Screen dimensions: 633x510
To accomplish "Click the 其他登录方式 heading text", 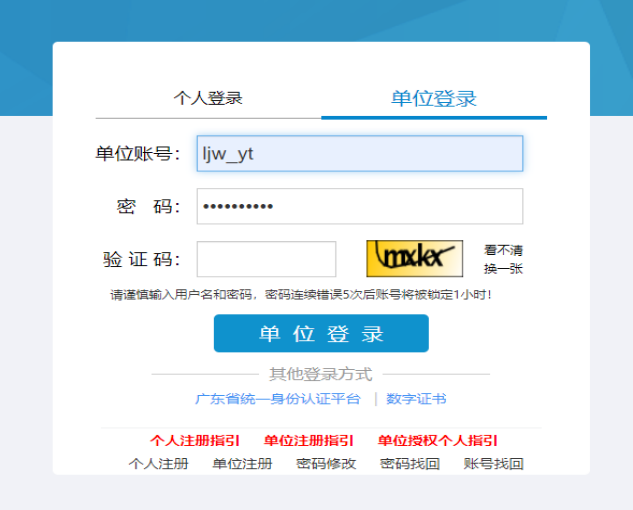I will point(321,374).
